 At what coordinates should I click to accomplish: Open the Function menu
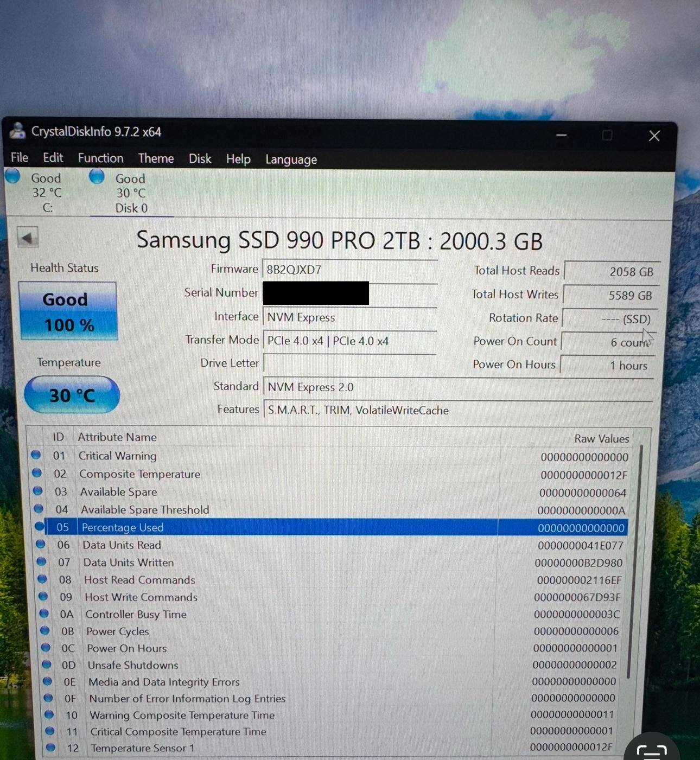[100, 158]
